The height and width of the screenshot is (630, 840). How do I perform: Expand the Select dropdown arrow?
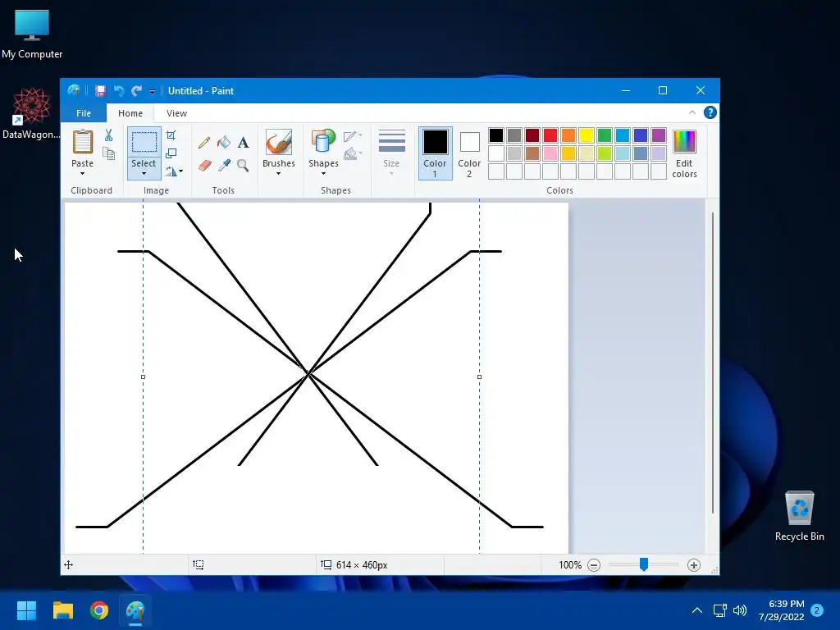[144, 174]
